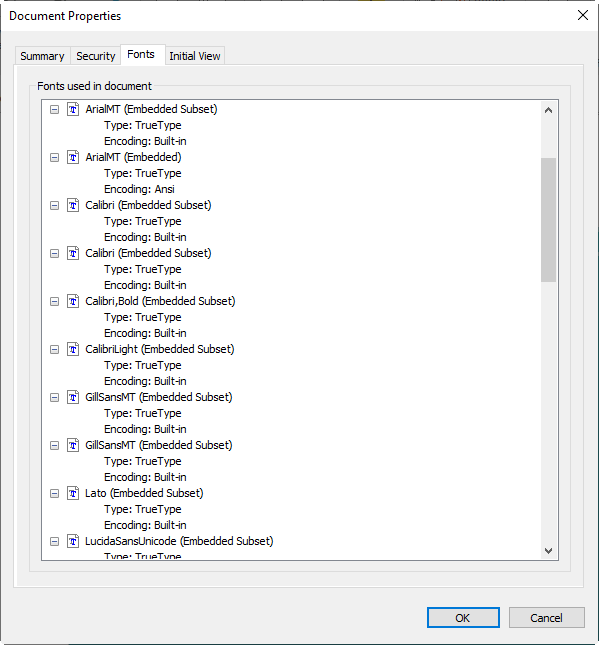Viewport: 599px width, 645px height.
Task: Click the font icon beside ArialMT (Embedded Subset)
Action: [73, 109]
